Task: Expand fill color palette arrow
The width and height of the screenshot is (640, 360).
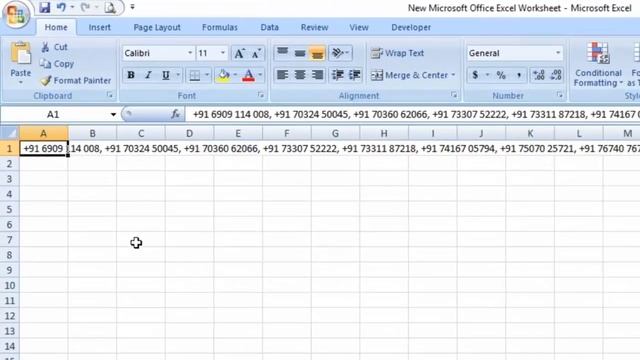Action: pos(235,75)
